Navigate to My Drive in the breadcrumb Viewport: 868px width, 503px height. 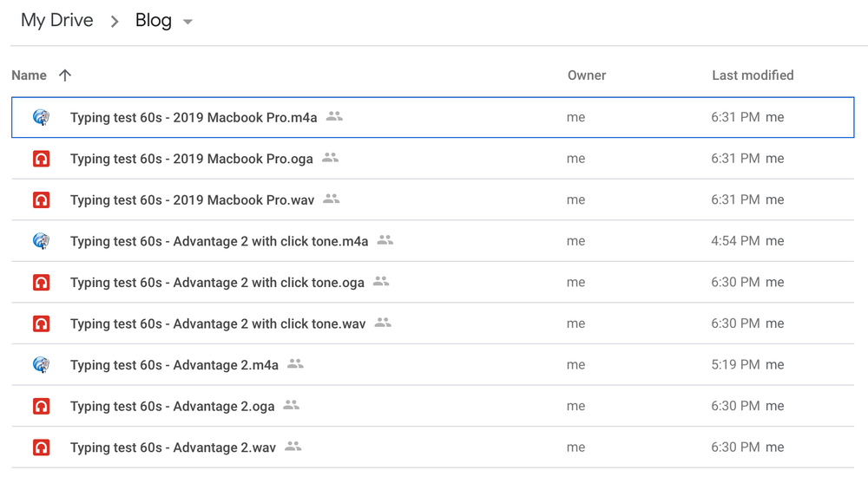click(56, 20)
